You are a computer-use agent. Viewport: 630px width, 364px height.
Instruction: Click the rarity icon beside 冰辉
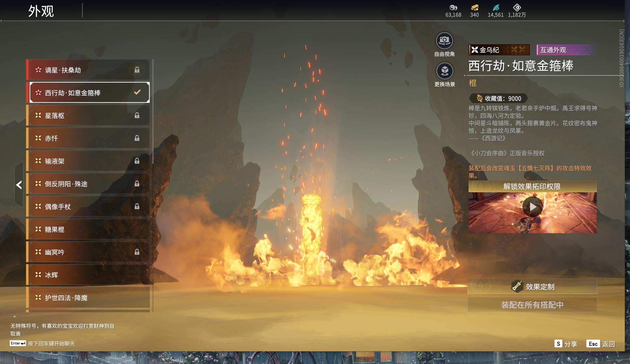(38, 275)
